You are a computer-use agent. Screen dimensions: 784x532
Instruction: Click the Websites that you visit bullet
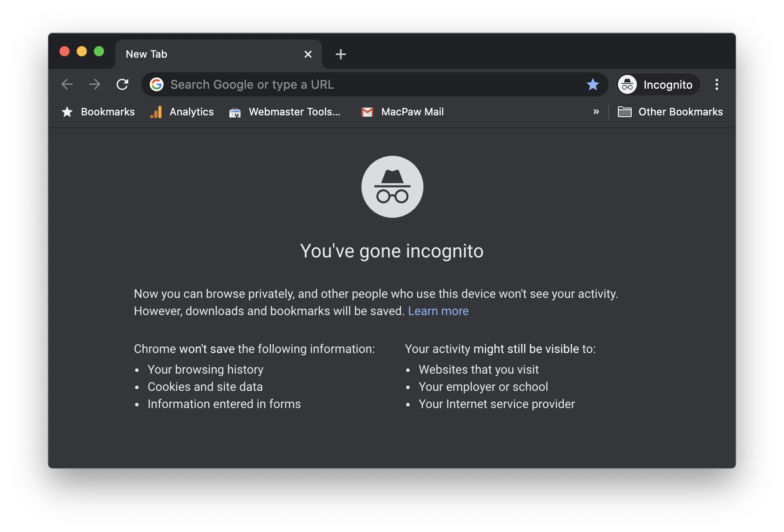(478, 369)
